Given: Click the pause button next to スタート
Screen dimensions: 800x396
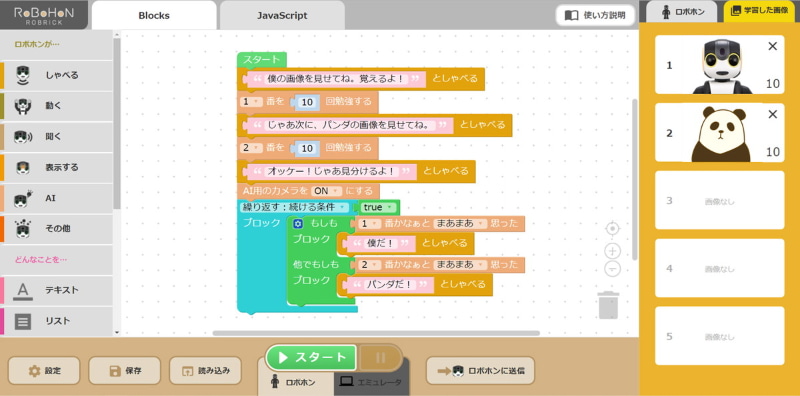Looking at the screenshot, I should [x=381, y=358].
